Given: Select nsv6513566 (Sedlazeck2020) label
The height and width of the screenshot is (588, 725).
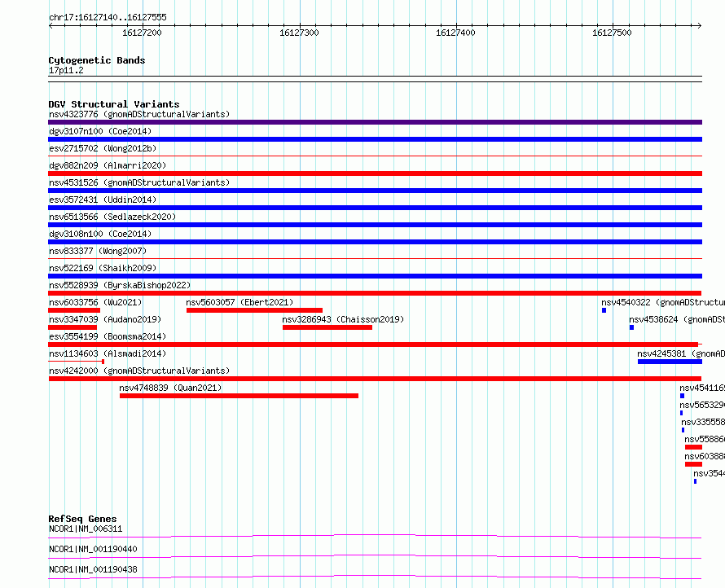Looking at the screenshot, I should pos(112,217).
